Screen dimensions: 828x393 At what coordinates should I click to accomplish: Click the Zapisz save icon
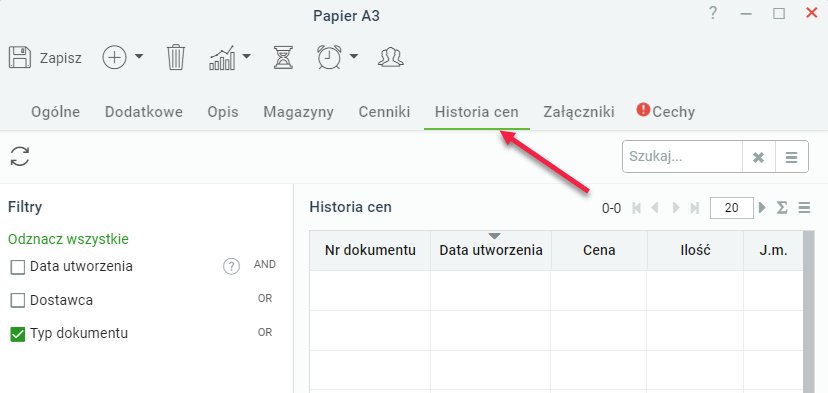click(x=20, y=57)
